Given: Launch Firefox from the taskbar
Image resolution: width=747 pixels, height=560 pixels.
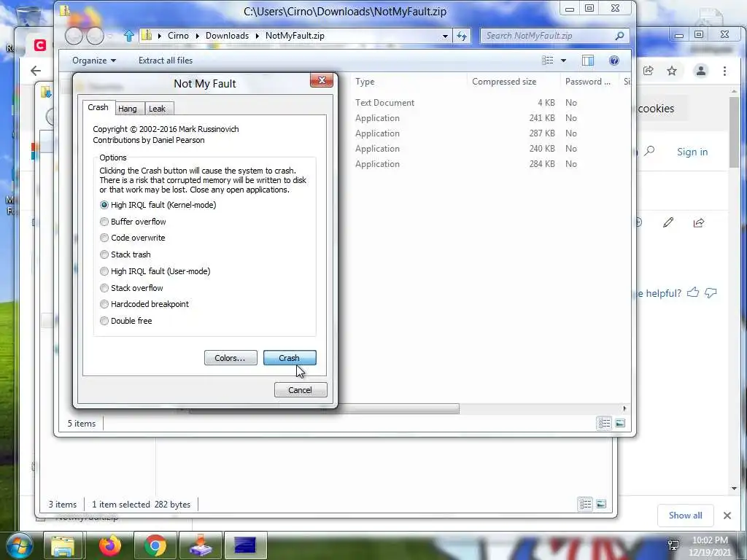Looking at the screenshot, I should pyautogui.click(x=109, y=545).
